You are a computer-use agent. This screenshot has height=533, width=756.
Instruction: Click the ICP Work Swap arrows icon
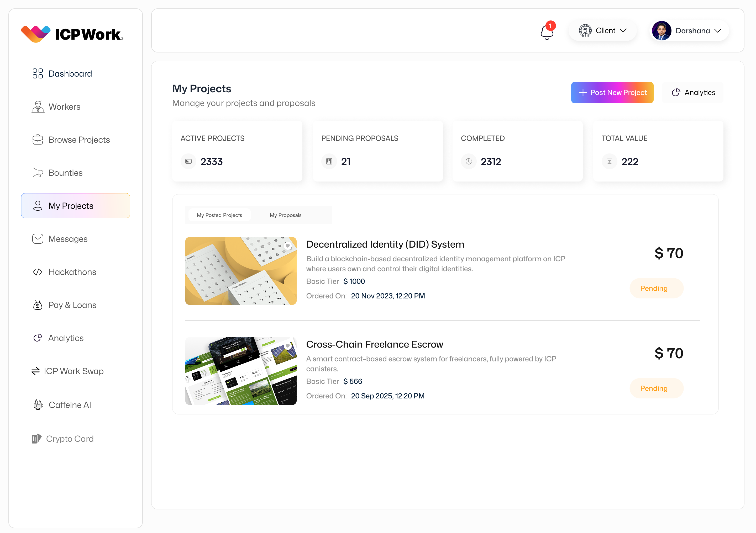pyautogui.click(x=35, y=371)
